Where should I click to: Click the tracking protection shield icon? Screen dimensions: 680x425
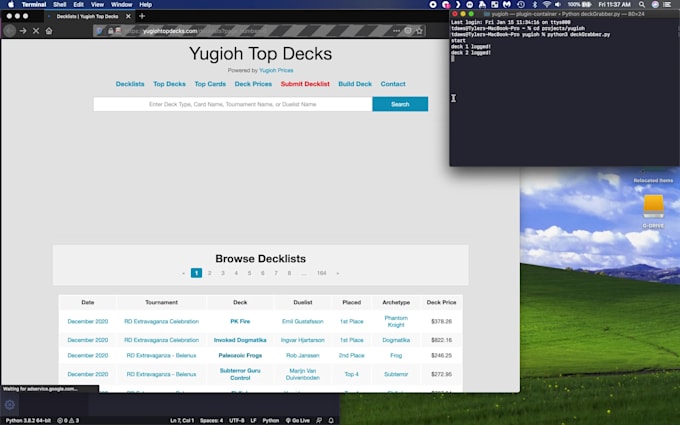(99, 31)
